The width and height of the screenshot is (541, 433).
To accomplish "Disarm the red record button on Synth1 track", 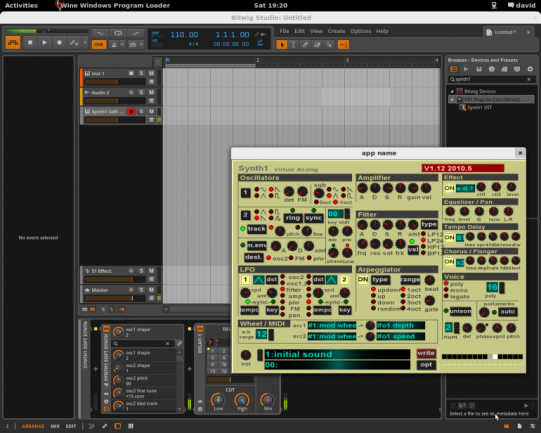I will pos(131,111).
